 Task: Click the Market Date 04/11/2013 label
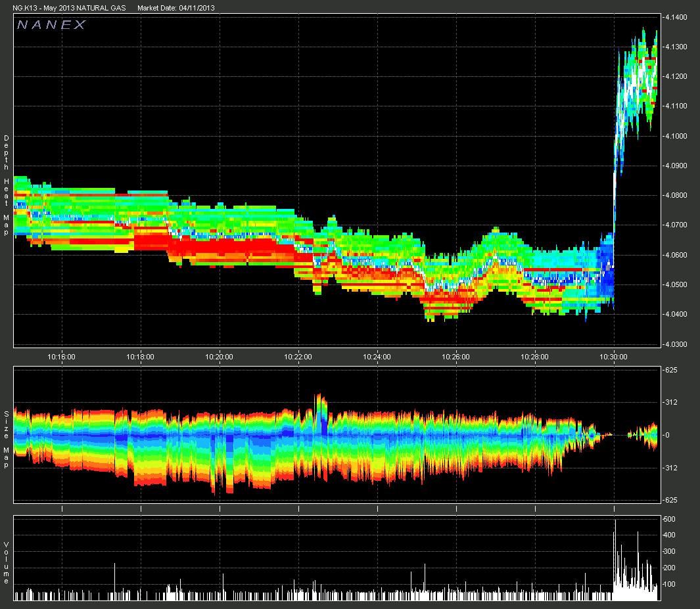click(176, 8)
